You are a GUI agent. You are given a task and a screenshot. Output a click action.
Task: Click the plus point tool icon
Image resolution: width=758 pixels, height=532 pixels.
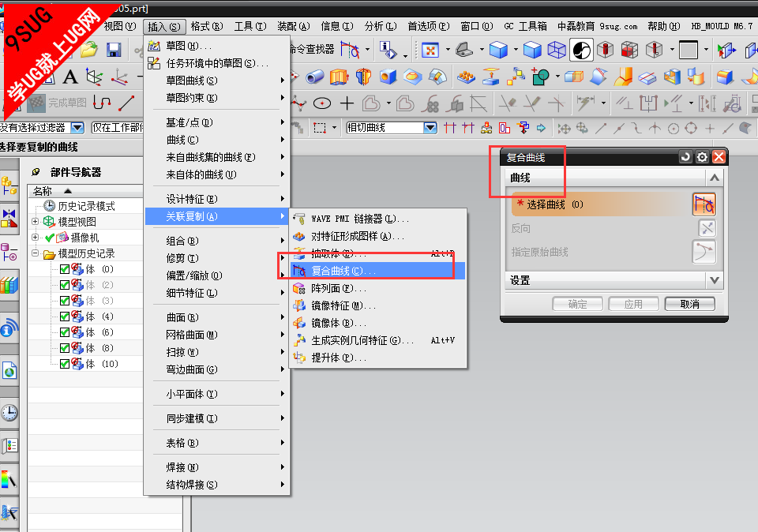[347, 103]
